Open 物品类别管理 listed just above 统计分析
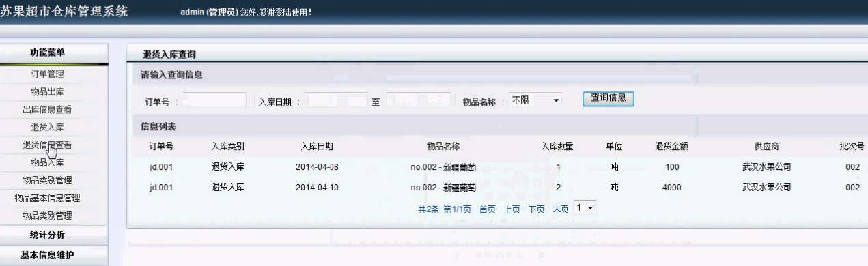This screenshot has width=868, height=266. tap(47, 216)
